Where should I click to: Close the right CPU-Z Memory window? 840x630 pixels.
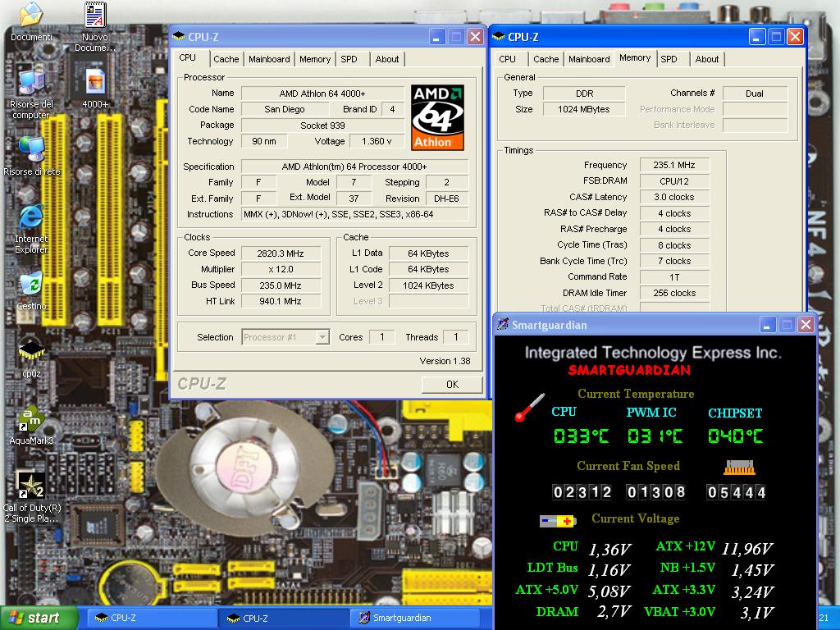(795, 36)
